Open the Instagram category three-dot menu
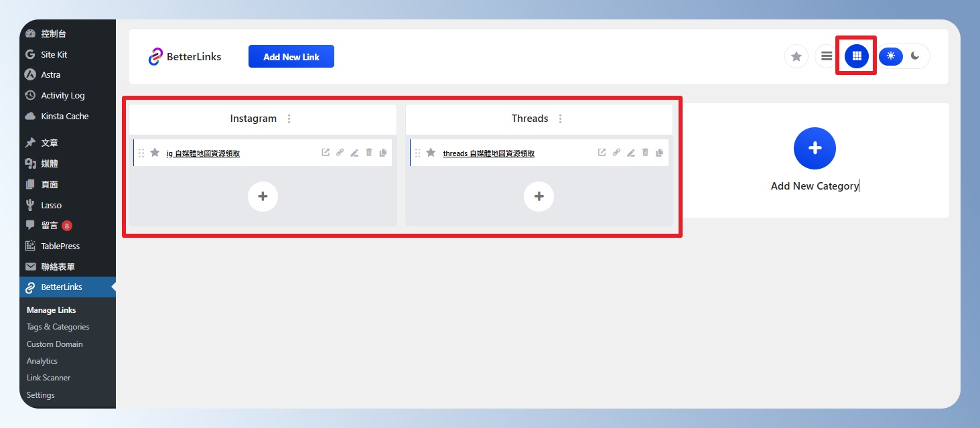The image size is (980, 428). (289, 119)
